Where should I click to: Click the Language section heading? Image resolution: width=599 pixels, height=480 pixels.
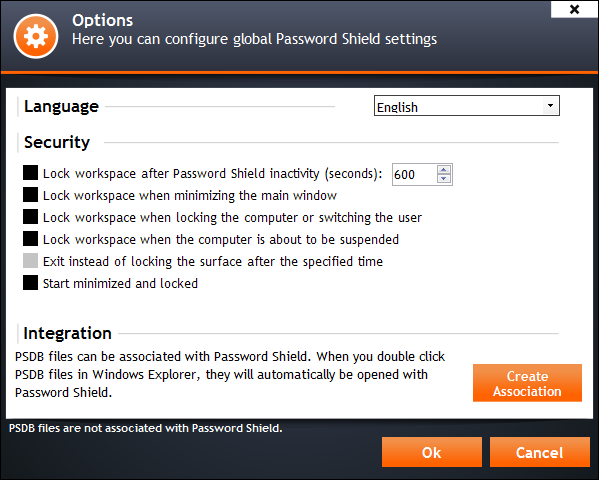tap(62, 107)
